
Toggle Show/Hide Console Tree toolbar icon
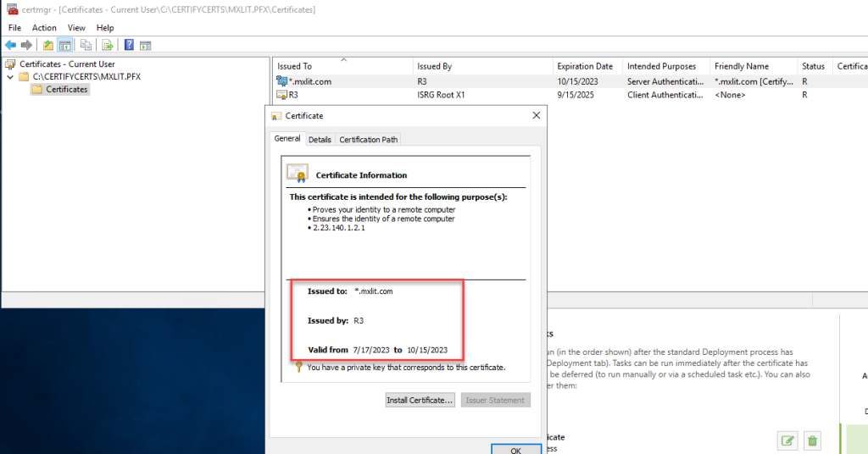(x=64, y=45)
